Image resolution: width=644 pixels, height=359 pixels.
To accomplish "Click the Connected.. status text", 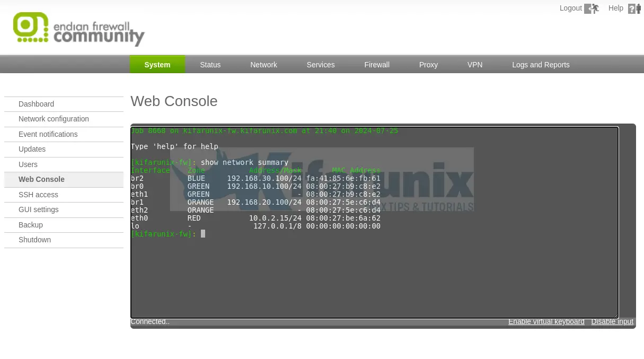I will pyautogui.click(x=150, y=321).
